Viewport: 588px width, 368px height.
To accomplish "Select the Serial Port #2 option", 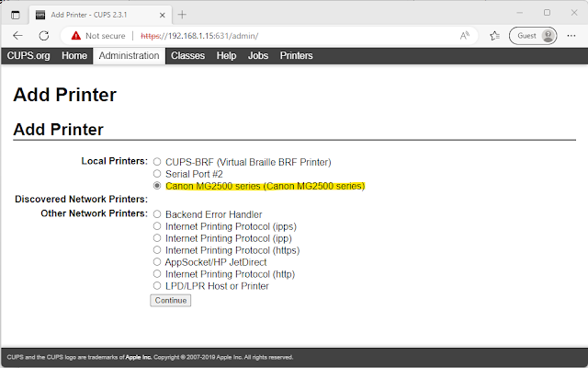I will click(x=157, y=174).
